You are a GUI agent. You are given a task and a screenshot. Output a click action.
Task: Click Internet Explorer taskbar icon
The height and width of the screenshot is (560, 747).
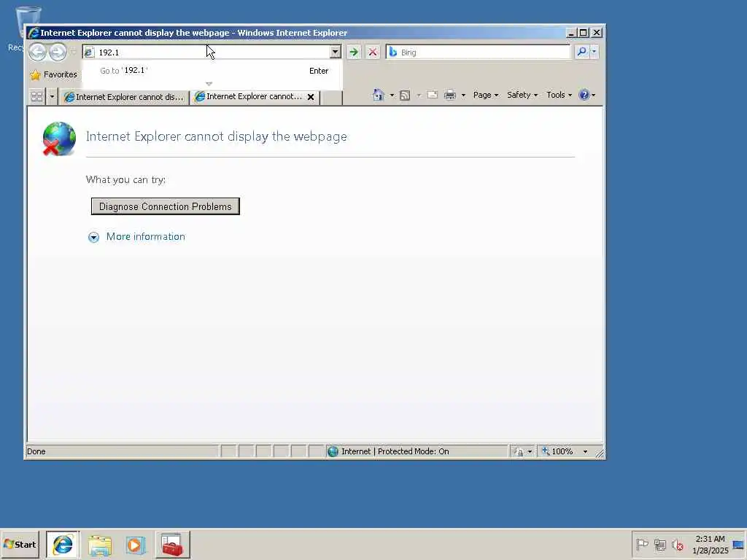(63, 544)
